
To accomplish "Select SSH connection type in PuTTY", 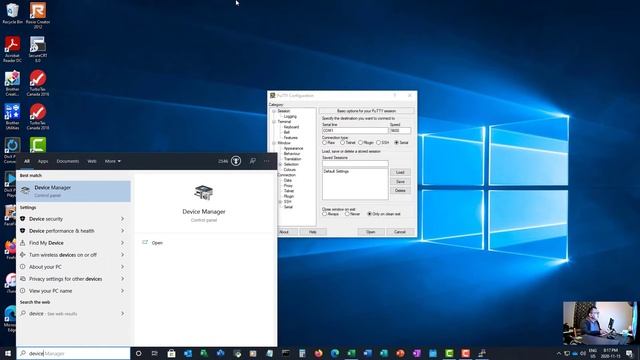I will click(378, 142).
